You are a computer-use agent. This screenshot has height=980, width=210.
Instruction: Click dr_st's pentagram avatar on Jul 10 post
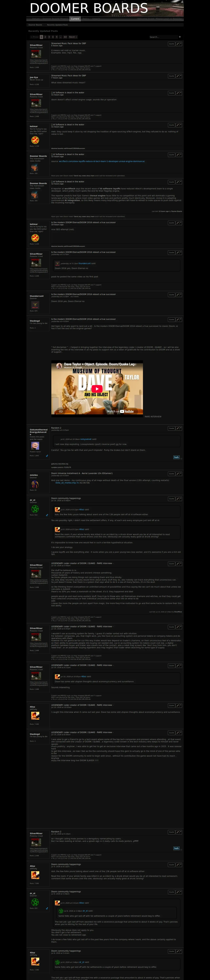pyautogui.click(x=35, y=509)
